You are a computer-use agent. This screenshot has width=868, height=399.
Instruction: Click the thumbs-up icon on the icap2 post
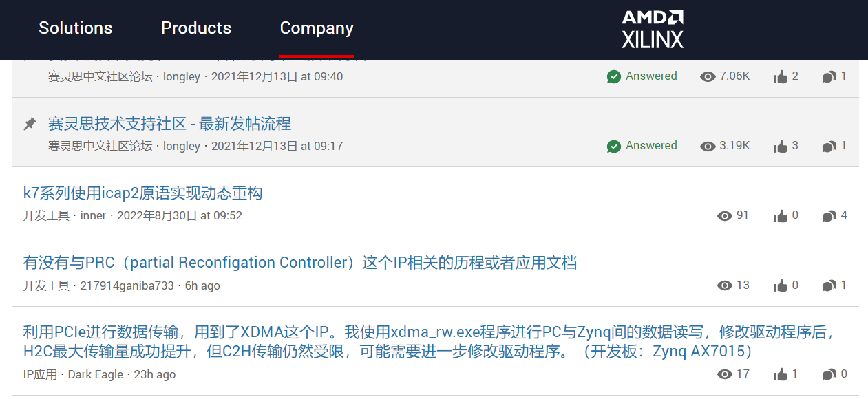pos(781,216)
